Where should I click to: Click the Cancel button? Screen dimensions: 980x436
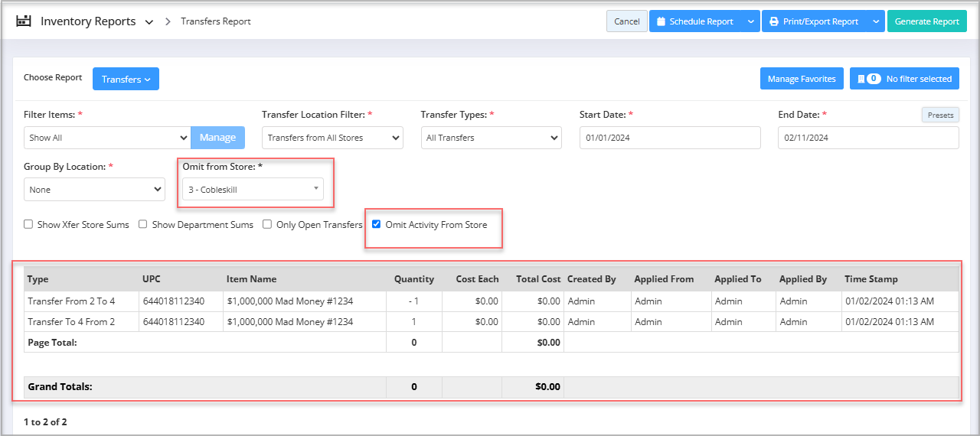click(x=626, y=21)
